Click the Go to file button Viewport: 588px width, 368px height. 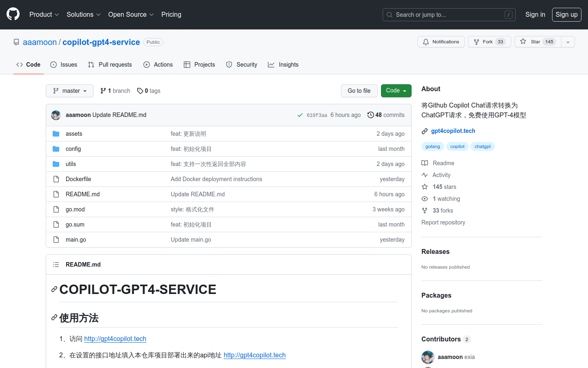(x=359, y=90)
